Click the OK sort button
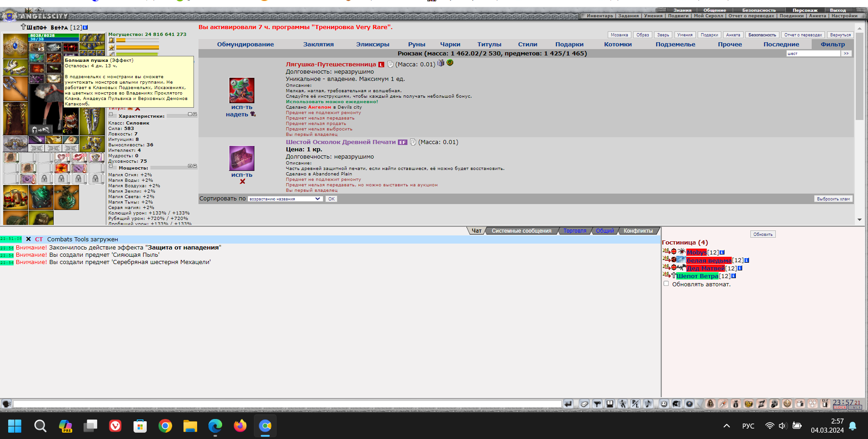 332,199
